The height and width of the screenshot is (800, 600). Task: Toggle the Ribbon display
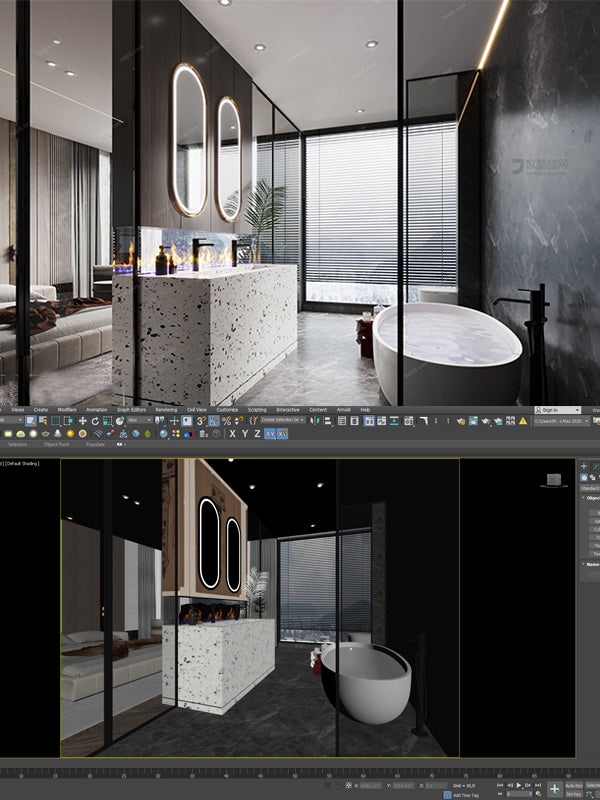tap(369, 421)
